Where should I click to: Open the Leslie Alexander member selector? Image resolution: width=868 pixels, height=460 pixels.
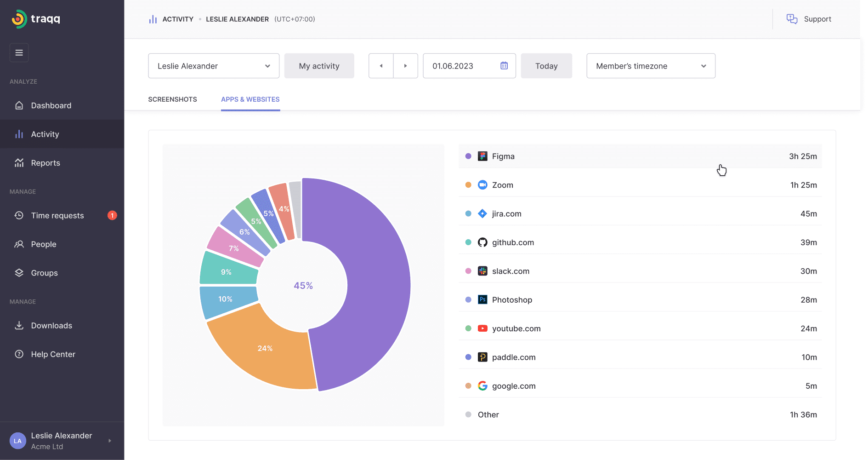213,66
